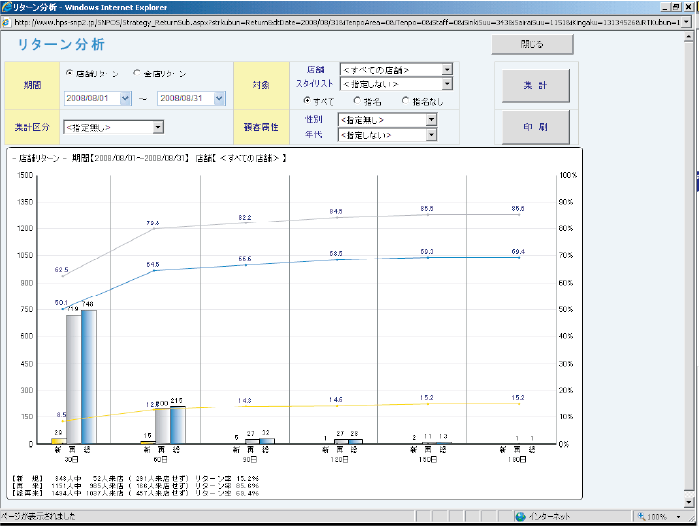Viewport: 700px width, 526px height.
Task: Select the 全国リターン radio button
Action: pyautogui.click(x=137, y=73)
